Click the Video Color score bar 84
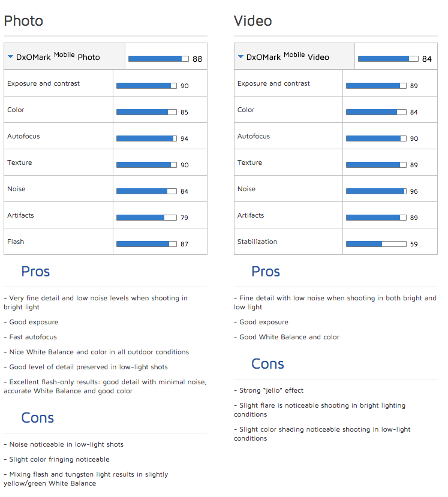 (x=376, y=112)
